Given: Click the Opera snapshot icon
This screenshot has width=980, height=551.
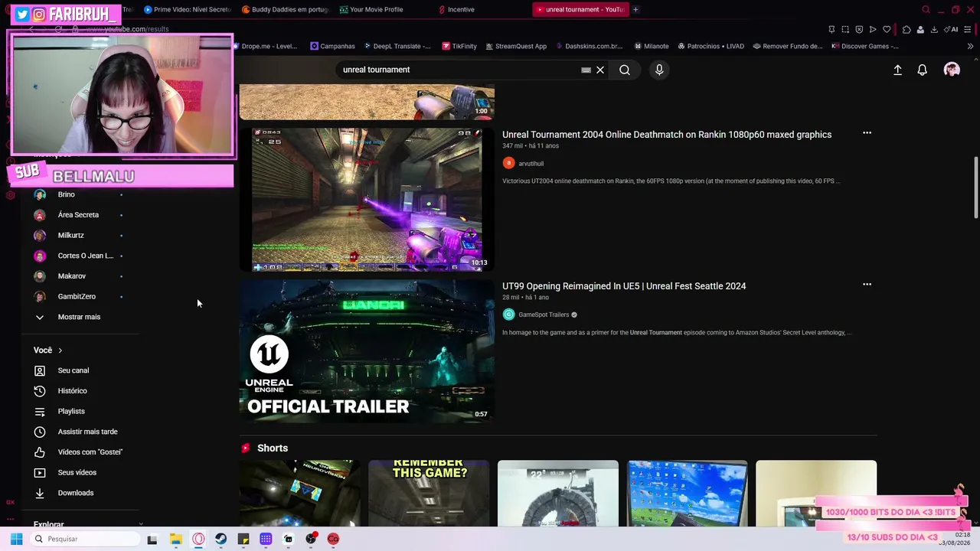Looking at the screenshot, I should (845, 29).
